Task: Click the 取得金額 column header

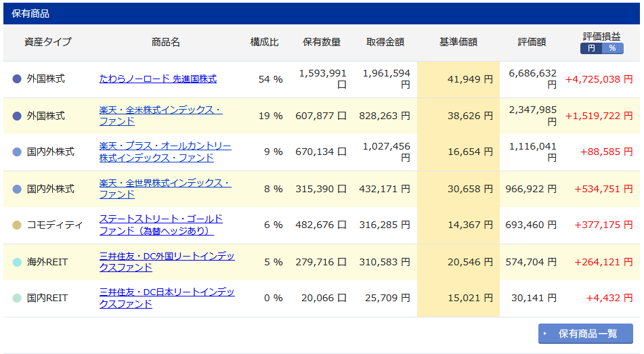Action: point(385,42)
